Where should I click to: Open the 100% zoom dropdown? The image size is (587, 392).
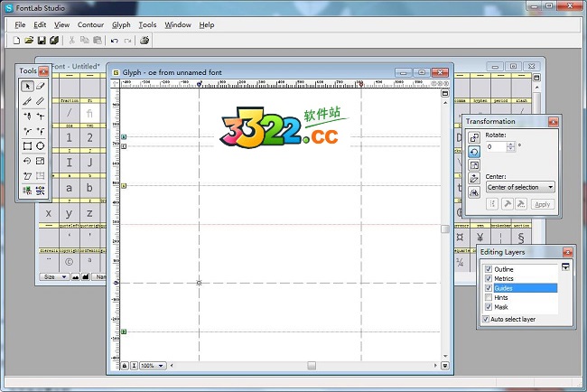coord(152,366)
